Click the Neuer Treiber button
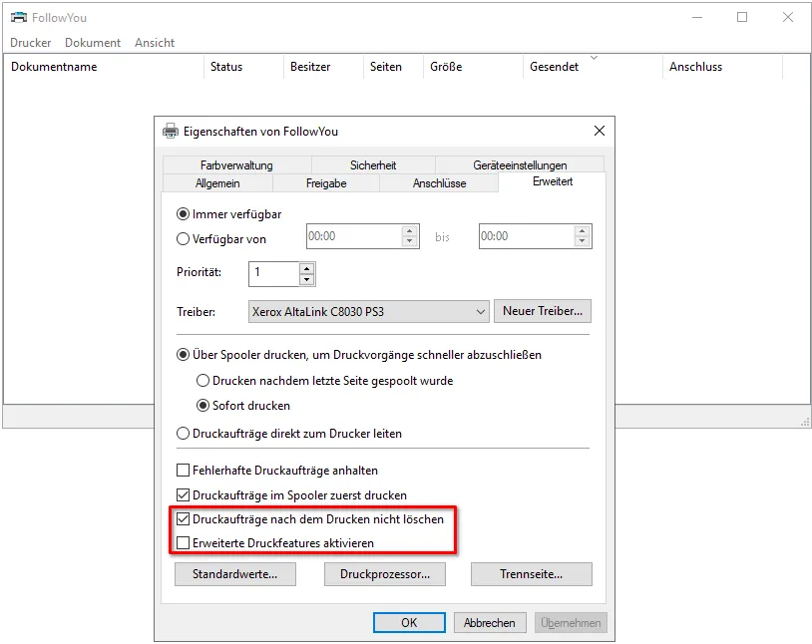 pos(542,311)
